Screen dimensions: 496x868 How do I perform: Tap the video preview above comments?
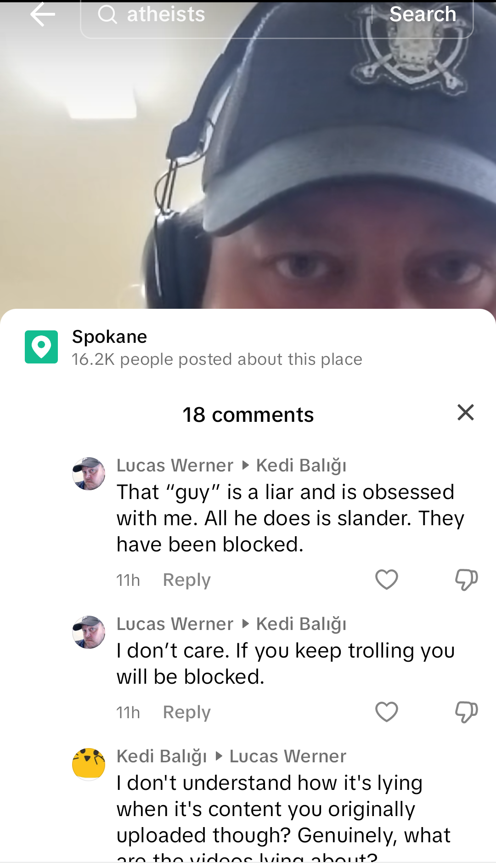click(x=248, y=174)
